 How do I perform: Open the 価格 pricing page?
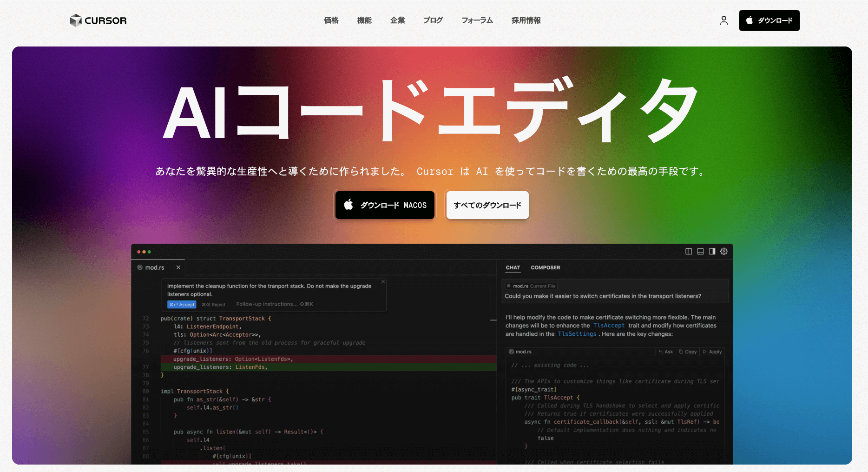[331, 20]
